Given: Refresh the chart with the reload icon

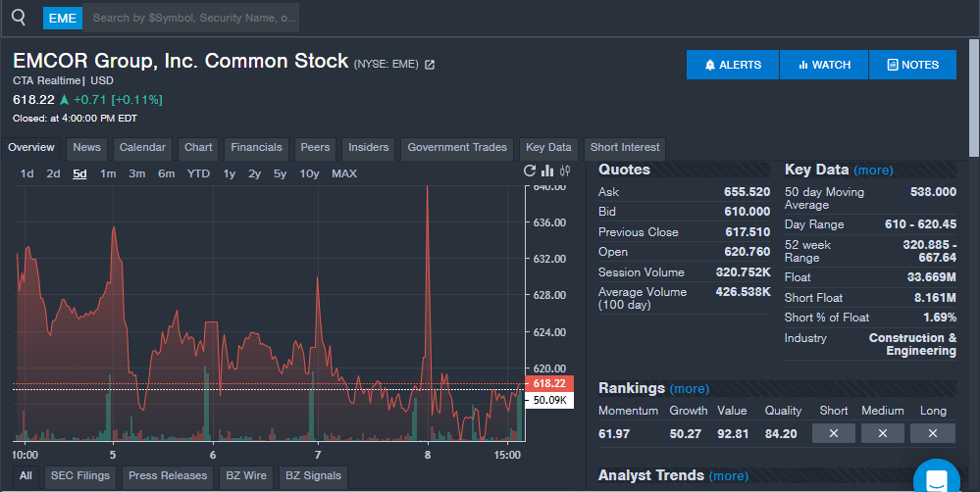Looking at the screenshot, I should pos(530,172).
